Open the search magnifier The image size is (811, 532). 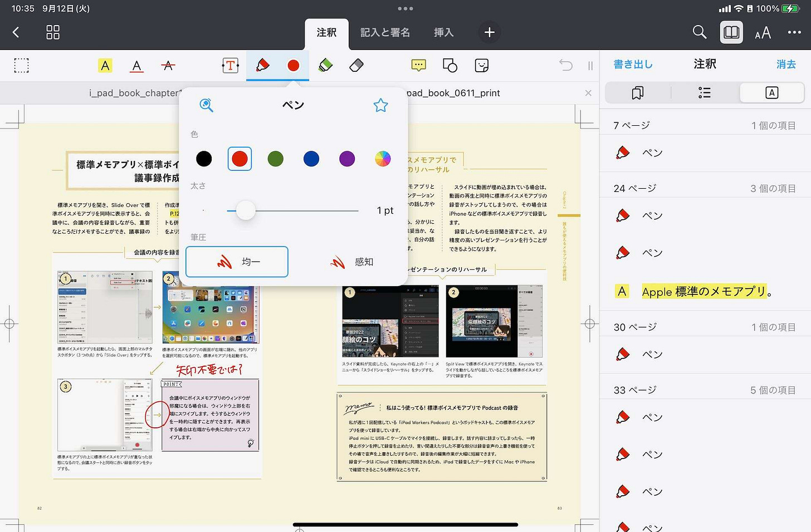[x=207, y=105]
